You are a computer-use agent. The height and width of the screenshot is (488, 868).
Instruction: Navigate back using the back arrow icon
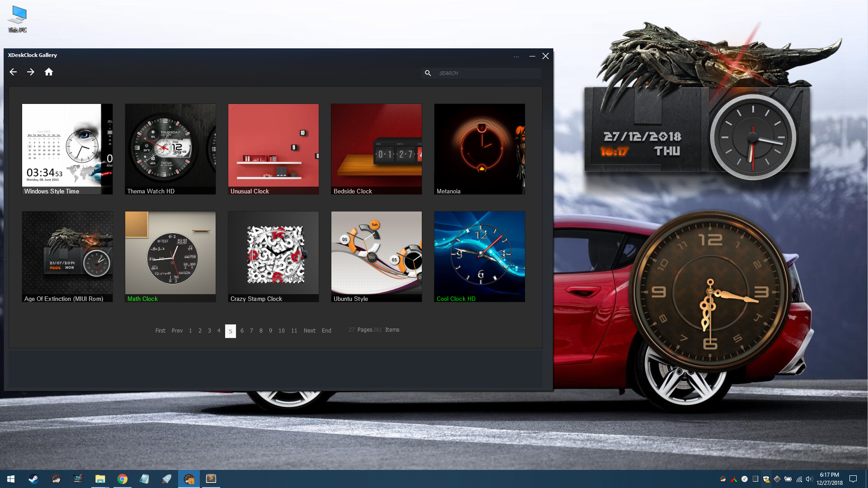point(13,72)
